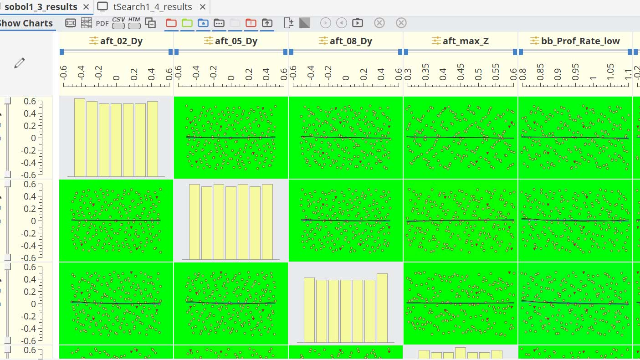Click the fit-width view icon after Show Charts
Screen dimensions: 640x360
click(x=71, y=23)
